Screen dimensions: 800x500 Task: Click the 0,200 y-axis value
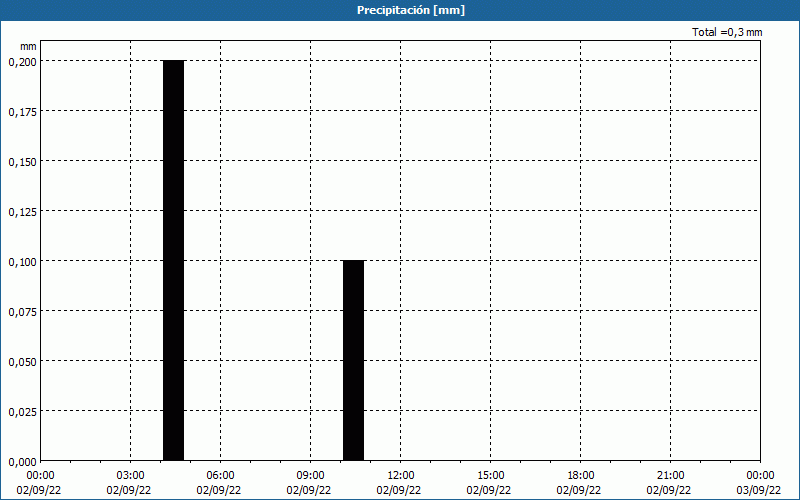click(x=22, y=62)
